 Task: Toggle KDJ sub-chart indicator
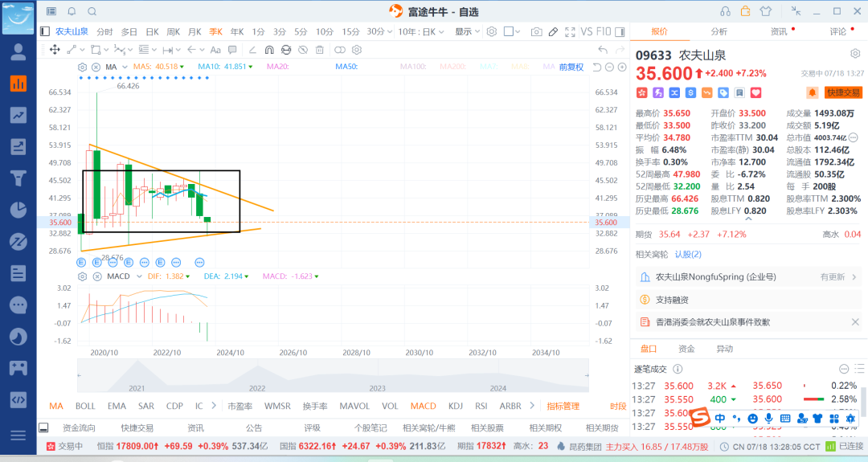(456, 406)
